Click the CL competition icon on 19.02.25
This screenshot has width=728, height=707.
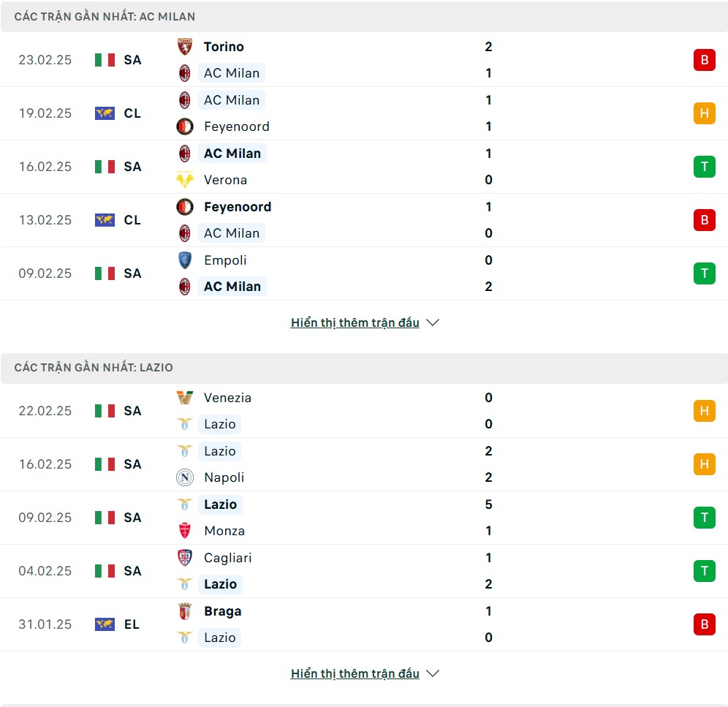point(105,113)
